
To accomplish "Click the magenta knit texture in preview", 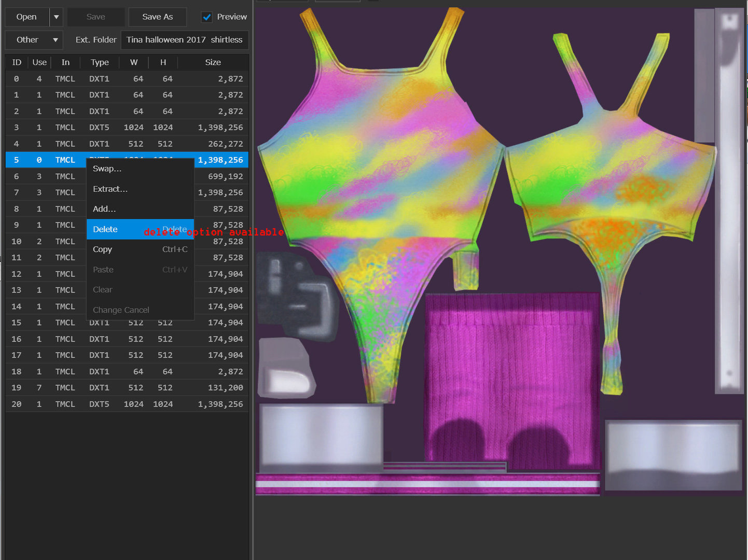I will point(512,381).
